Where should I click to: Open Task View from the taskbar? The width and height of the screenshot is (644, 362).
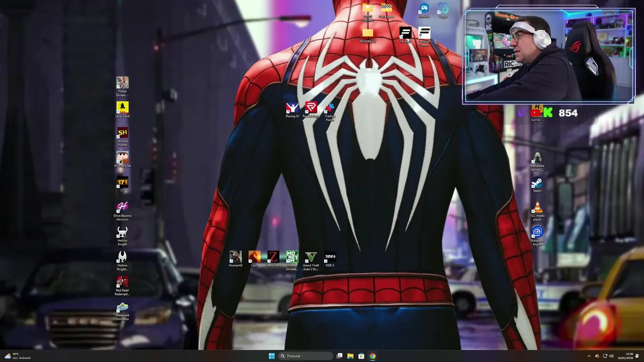340,356
